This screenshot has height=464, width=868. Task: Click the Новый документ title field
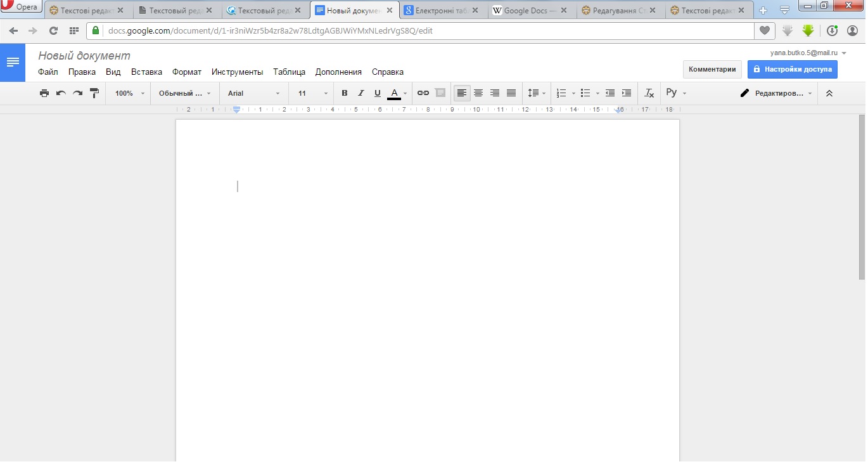pos(84,56)
